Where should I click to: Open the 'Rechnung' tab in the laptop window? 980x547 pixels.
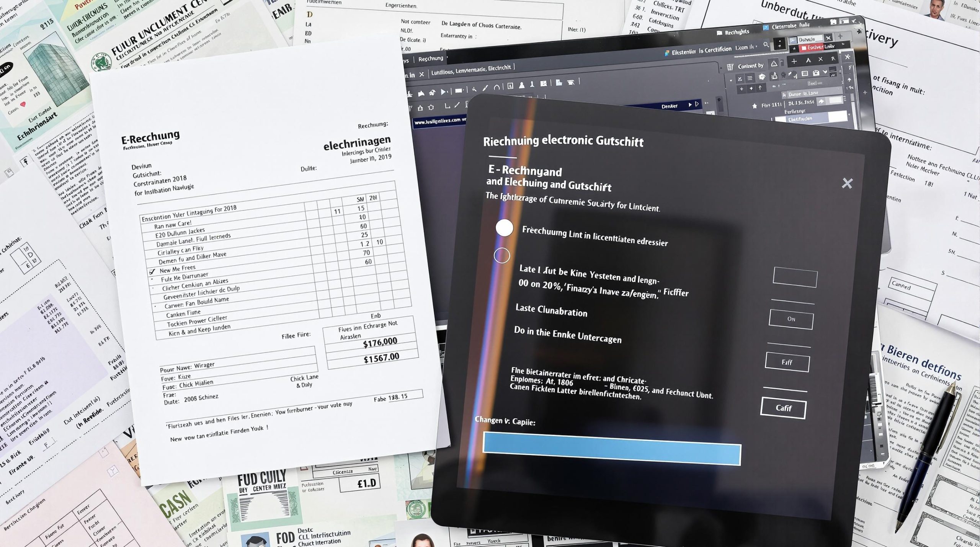pyautogui.click(x=431, y=59)
